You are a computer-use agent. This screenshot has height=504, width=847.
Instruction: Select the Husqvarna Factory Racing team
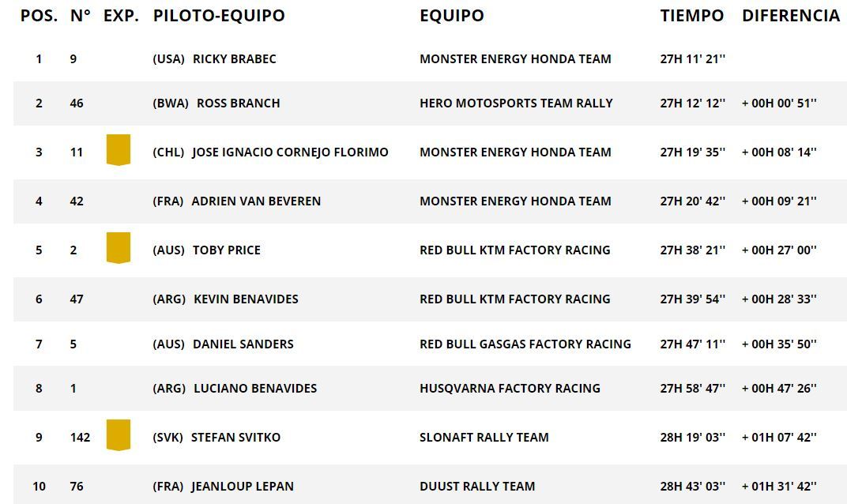tap(510, 388)
